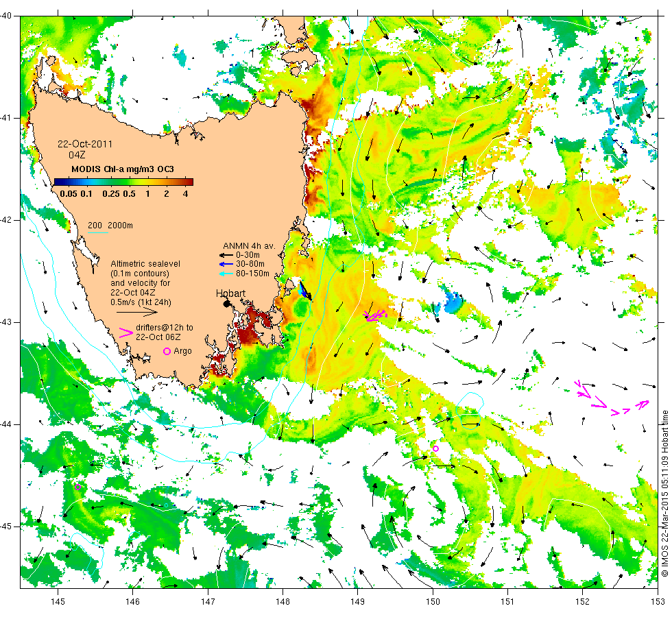
Task: Click the MODIS Chl-a color scale bar
Action: pos(123,182)
